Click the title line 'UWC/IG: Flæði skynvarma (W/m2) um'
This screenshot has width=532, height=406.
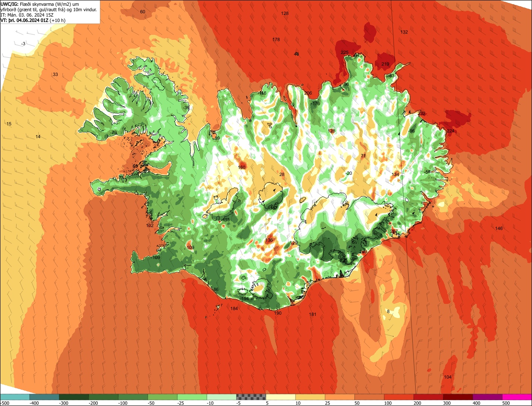(40, 4)
